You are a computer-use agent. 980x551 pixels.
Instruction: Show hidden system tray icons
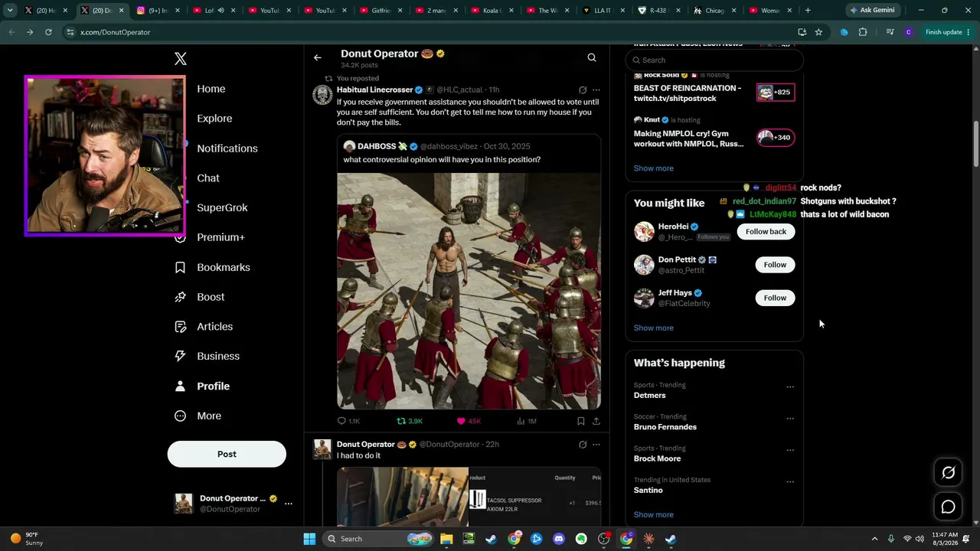[875, 539]
